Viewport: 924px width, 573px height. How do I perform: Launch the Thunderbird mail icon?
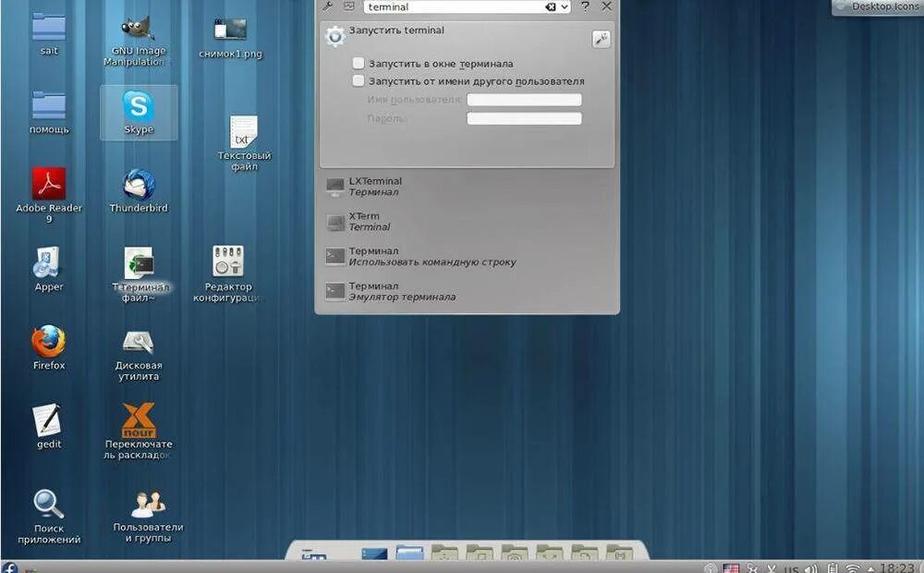[139, 191]
